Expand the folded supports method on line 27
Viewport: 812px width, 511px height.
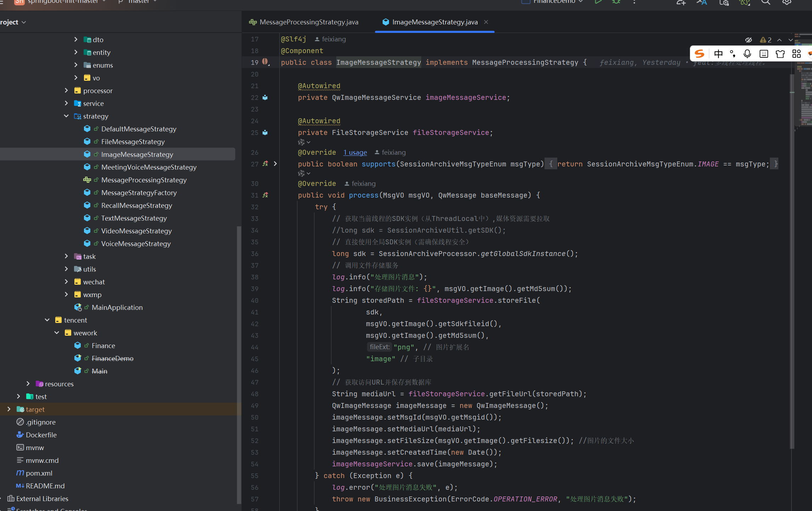[x=275, y=164]
